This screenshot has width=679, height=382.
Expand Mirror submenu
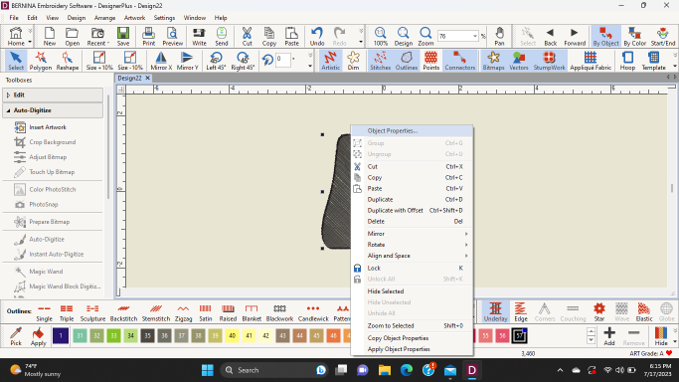(x=411, y=234)
